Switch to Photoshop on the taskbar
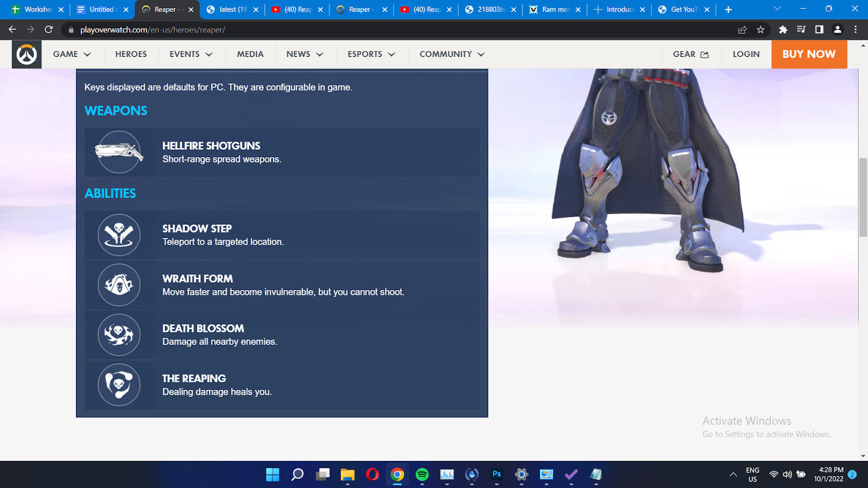This screenshot has height=488, width=868. pos(497,475)
